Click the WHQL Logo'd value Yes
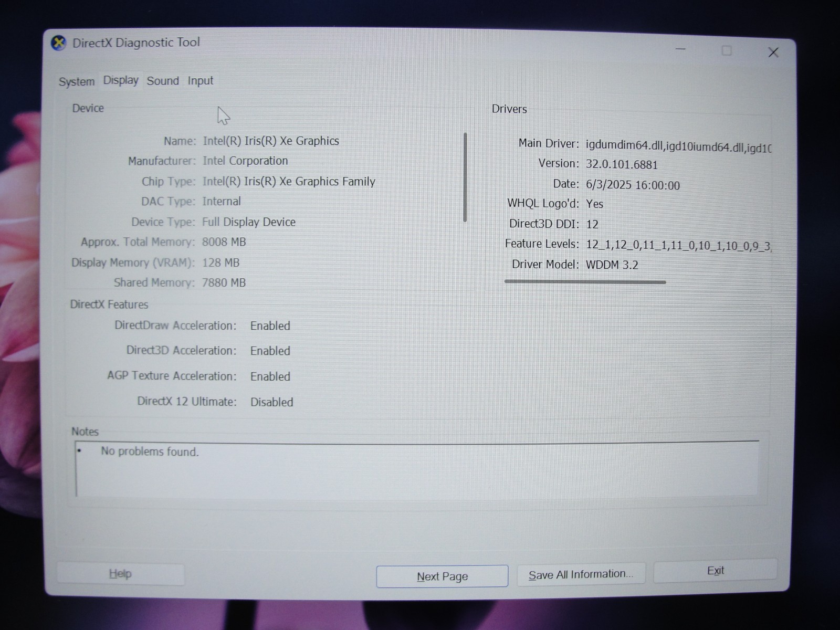This screenshot has height=630, width=840. tap(594, 204)
